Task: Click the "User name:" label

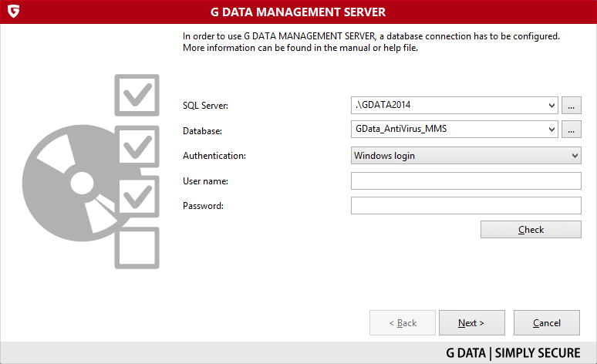Action: click(x=205, y=181)
